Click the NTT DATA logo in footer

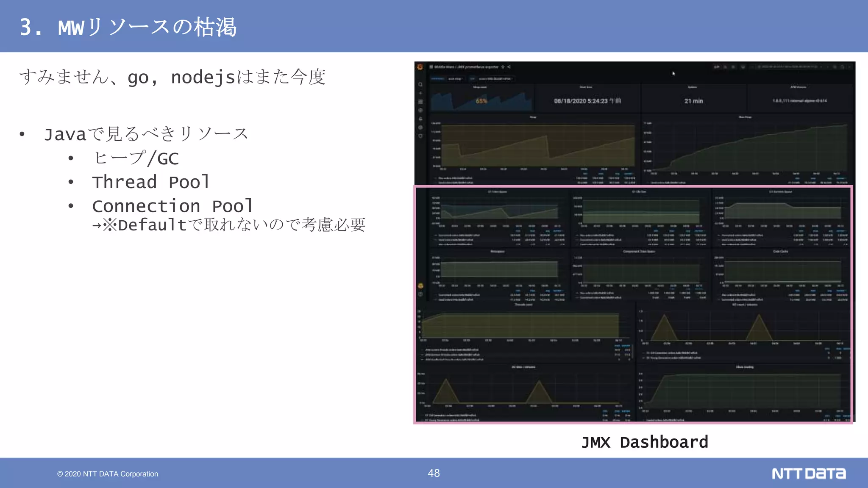click(809, 474)
